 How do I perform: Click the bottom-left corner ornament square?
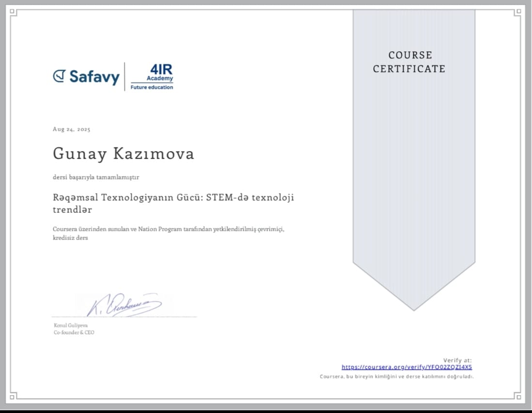pyautogui.click(x=13, y=397)
